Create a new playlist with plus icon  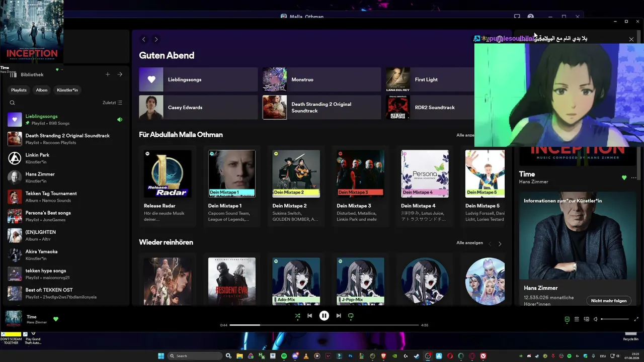tap(108, 74)
